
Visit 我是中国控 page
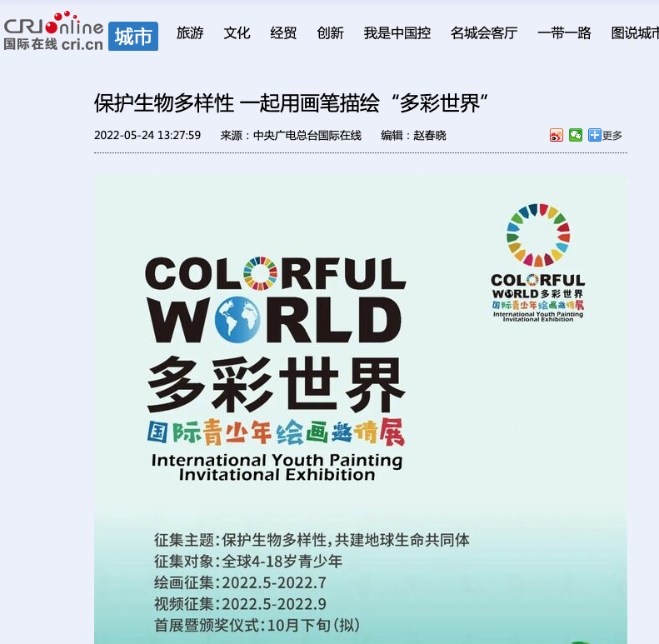pyautogui.click(x=397, y=32)
